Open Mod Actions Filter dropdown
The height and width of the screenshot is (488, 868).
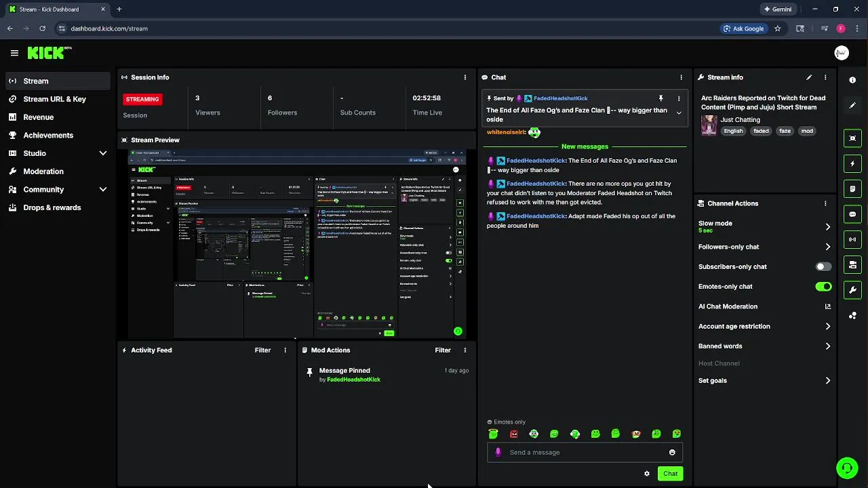click(443, 350)
